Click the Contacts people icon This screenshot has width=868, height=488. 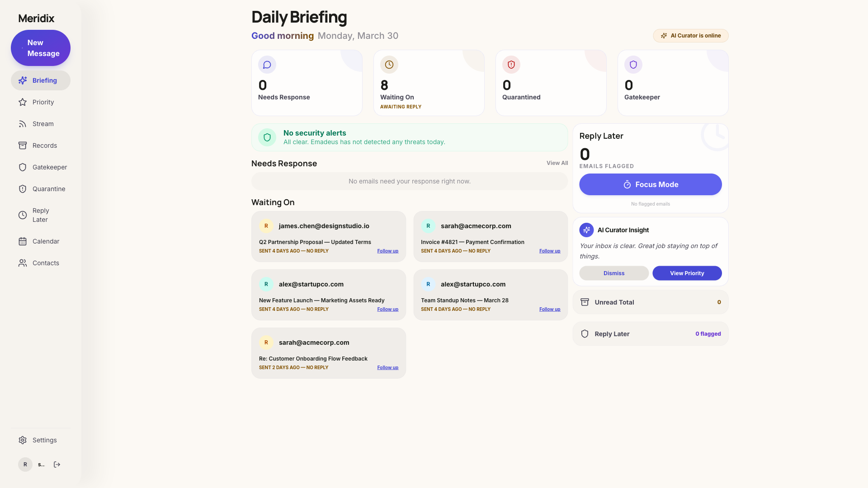pos(23,263)
